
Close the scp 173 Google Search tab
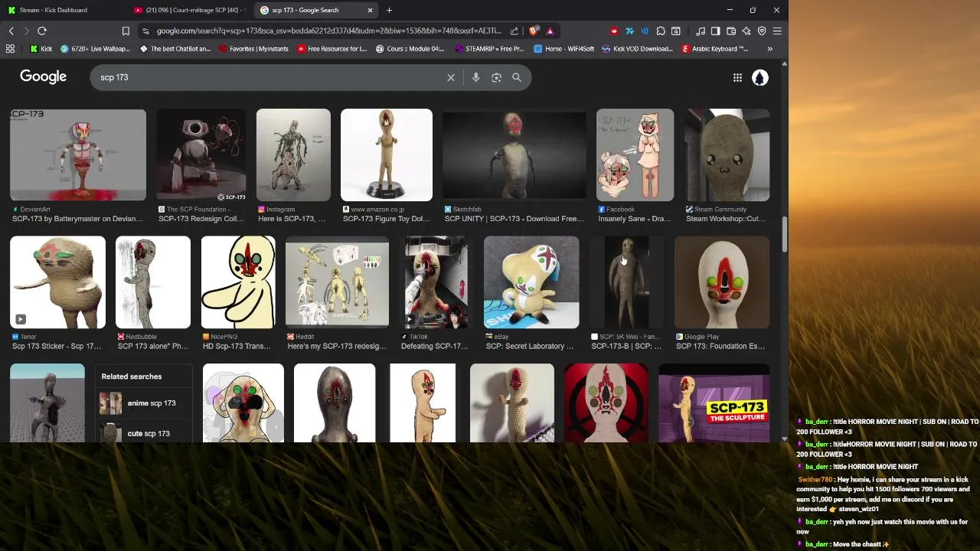tap(371, 10)
